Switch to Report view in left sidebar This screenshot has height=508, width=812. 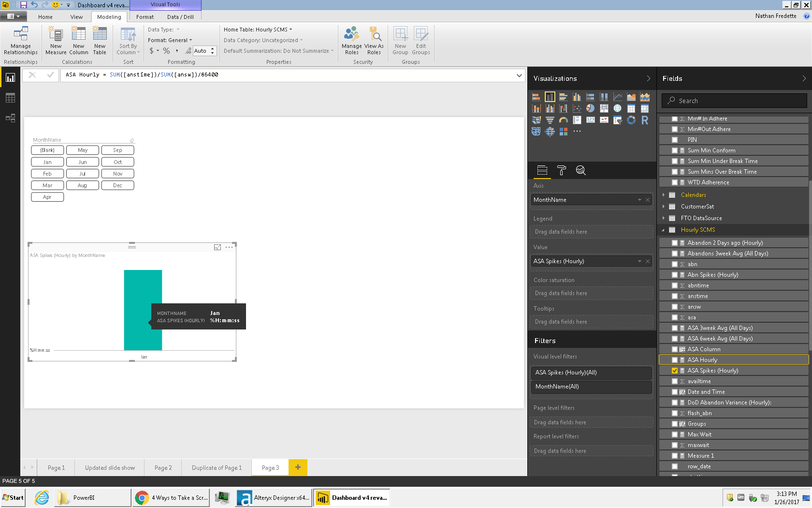[10, 77]
